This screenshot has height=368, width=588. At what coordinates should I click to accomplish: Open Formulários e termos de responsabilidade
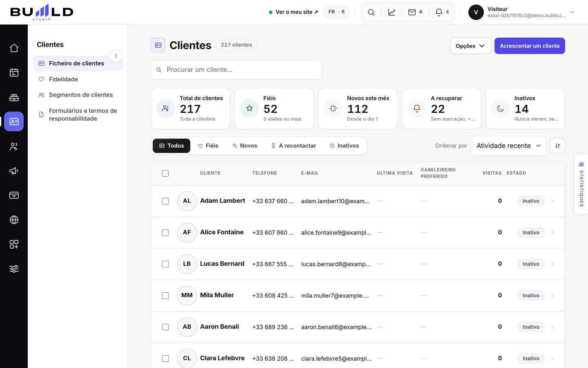[78, 114]
